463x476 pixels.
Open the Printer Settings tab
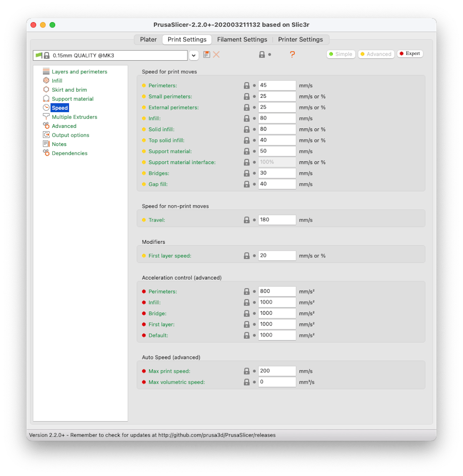[300, 39]
